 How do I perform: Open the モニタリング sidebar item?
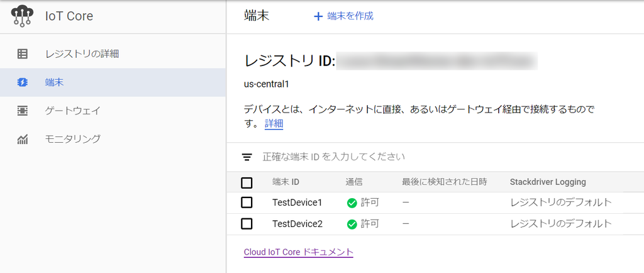[72, 139]
